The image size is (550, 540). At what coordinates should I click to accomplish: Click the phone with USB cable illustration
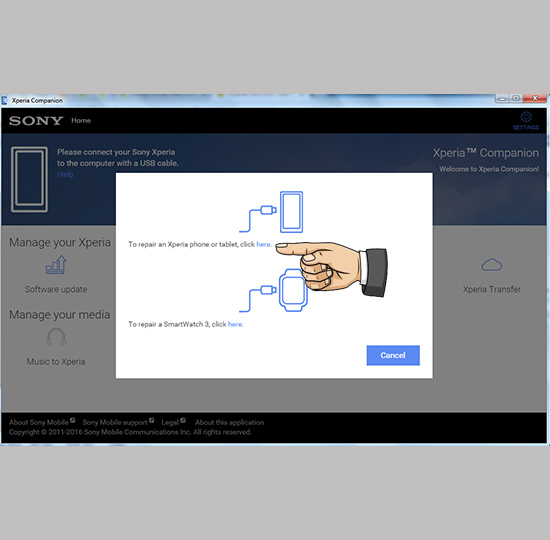tap(271, 212)
